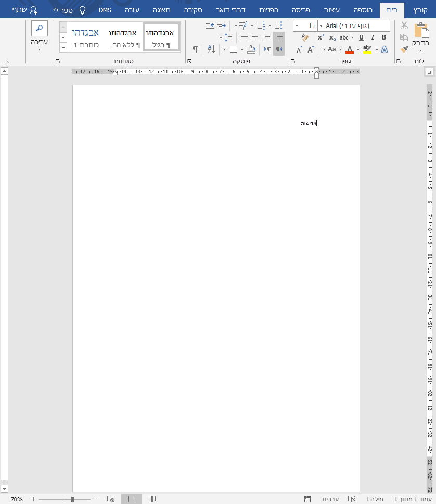Apply red font color button
Viewport: 436px width, 504px height.
350,49
